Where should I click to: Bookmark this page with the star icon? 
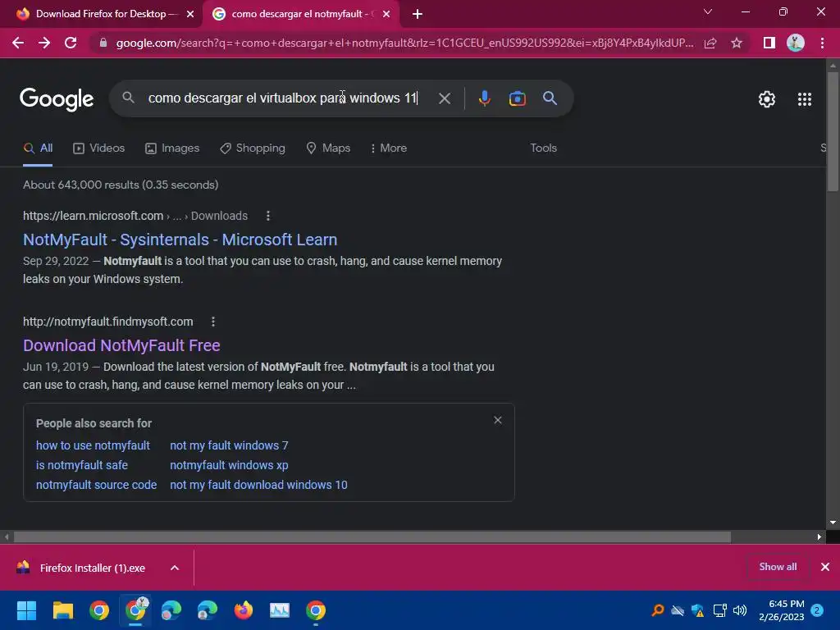point(737,43)
